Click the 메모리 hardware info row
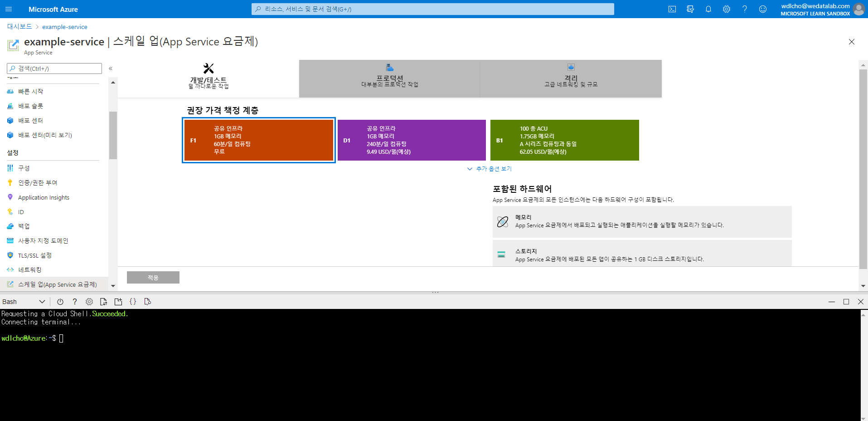Image resolution: width=868 pixels, height=421 pixels. tap(642, 222)
